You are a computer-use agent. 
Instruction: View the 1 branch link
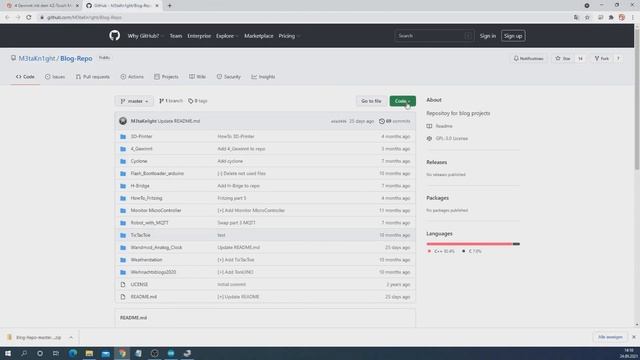click(171, 101)
